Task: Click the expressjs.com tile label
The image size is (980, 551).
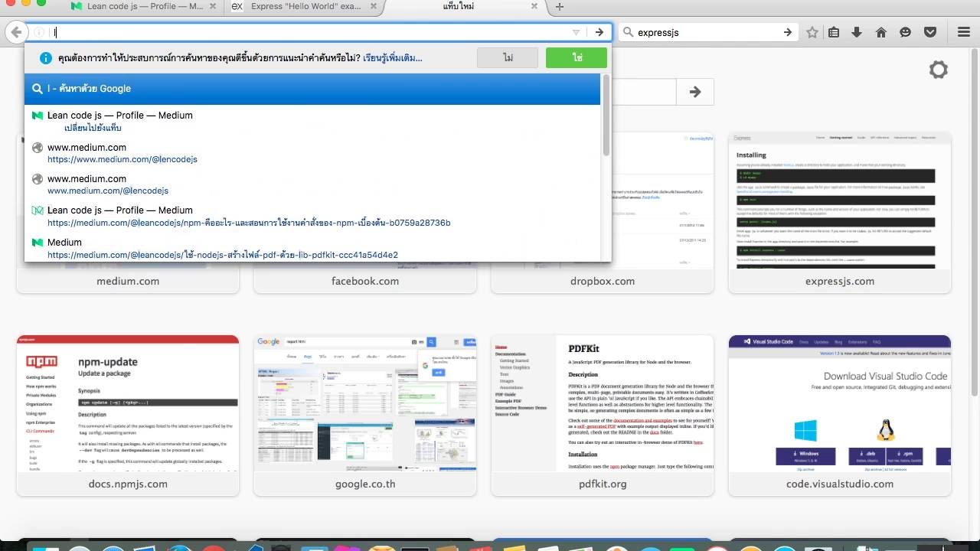Action: (x=840, y=281)
